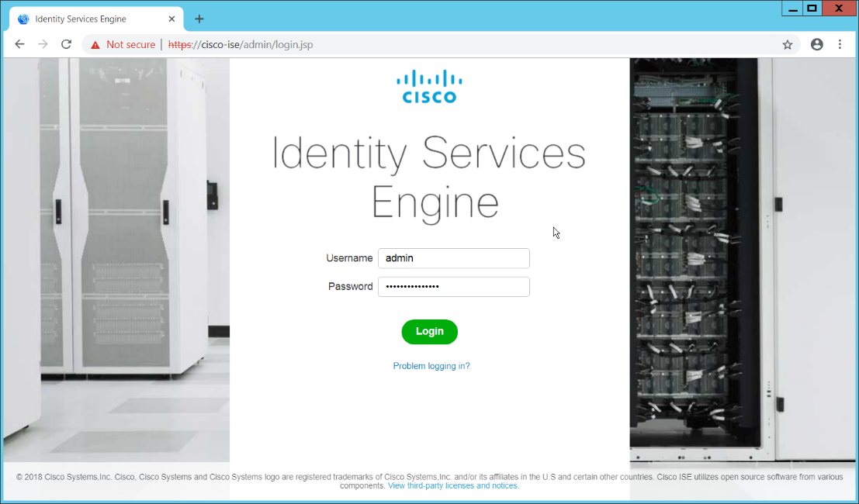The image size is (859, 504).
Task: Bookmark this page with the star icon
Action: (788, 45)
